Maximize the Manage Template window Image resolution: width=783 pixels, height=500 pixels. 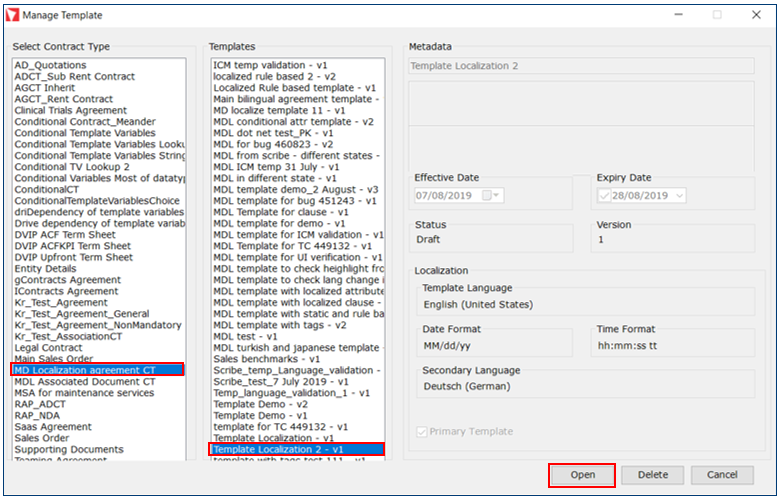pyautogui.click(x=717, y=15)
